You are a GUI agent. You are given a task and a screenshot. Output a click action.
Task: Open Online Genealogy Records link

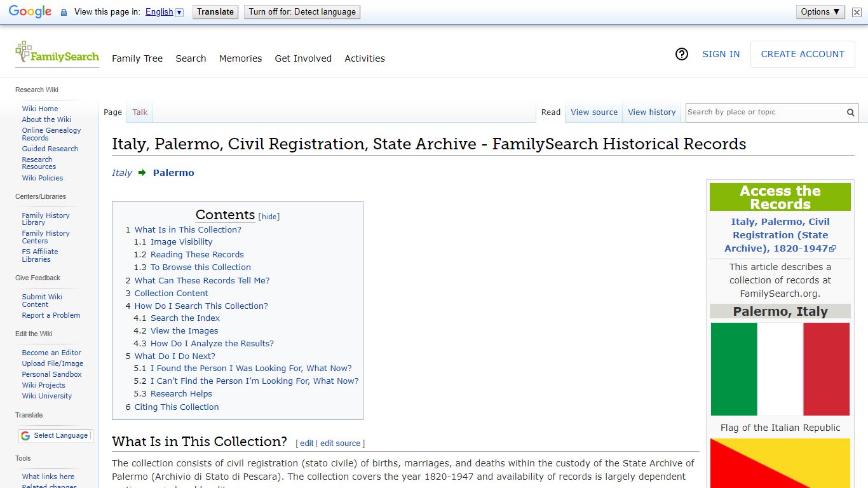(x=51, y=134)
